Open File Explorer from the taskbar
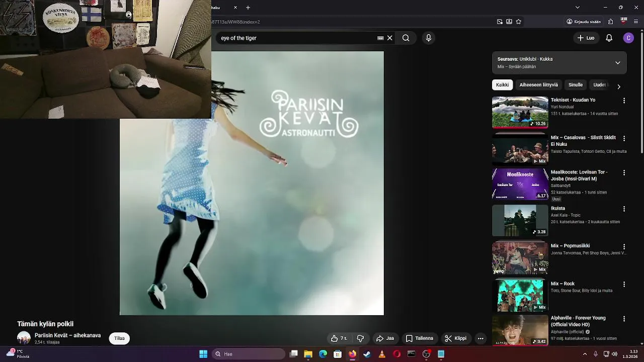Screen dimensions: 644x362 [x=308, y=354]
